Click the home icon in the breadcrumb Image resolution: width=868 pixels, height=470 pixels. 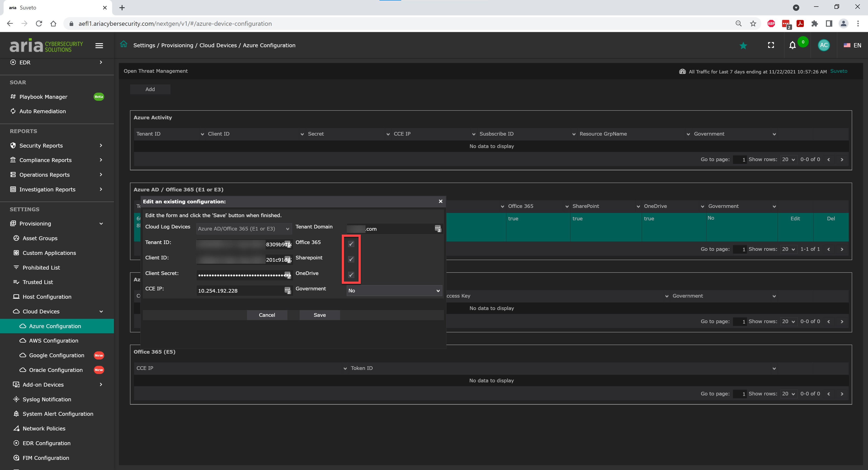[124, 44]
